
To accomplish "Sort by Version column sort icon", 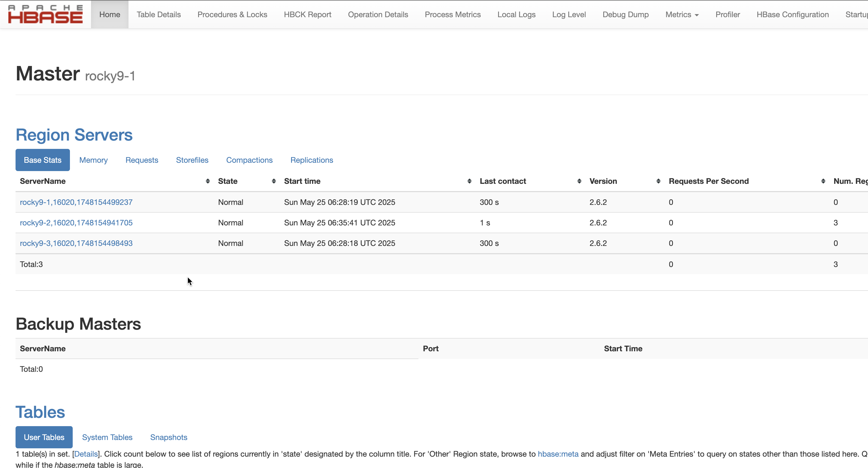I will (658, 181).
